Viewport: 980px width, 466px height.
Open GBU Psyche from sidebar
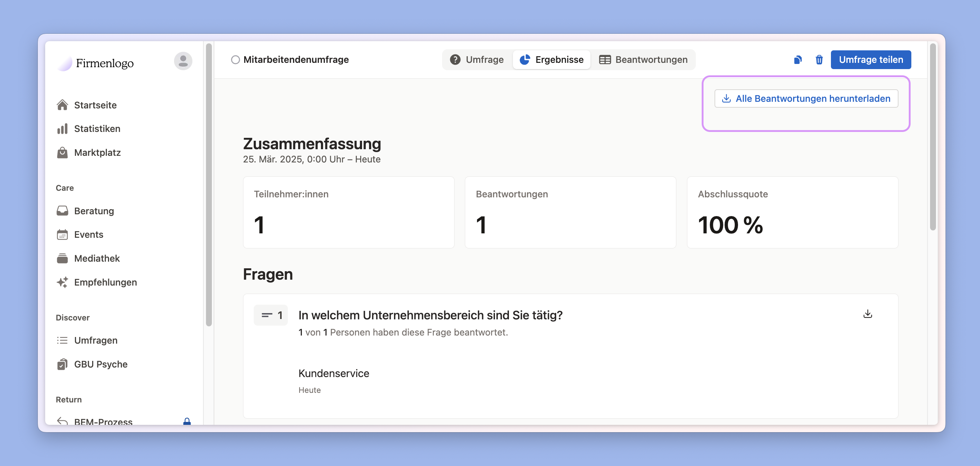(x=101, y=364)
